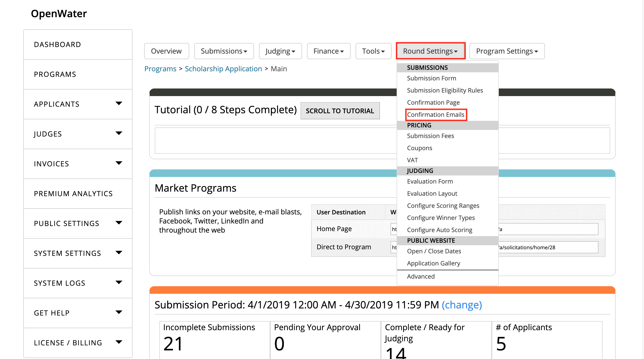
Task: Open the Tools dropdown
Action: coord(373,51)
